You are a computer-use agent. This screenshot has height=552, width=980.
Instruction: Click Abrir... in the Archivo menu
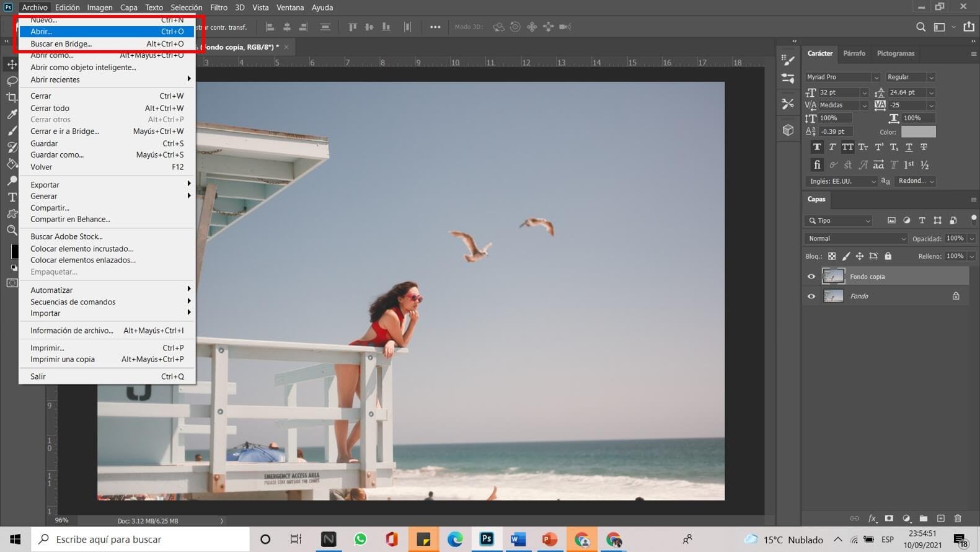pyautogui.click(x=42, y=32)
